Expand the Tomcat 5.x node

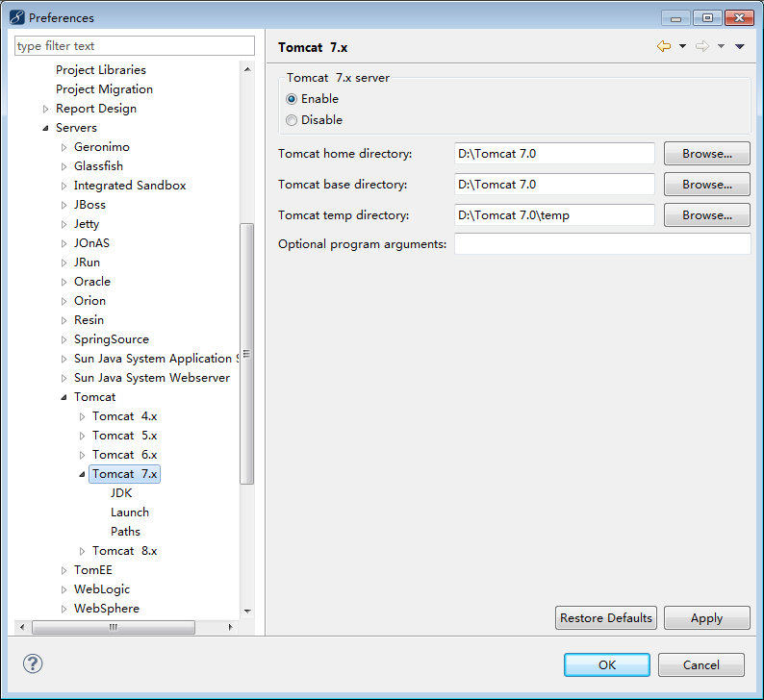tap(83, 436)
